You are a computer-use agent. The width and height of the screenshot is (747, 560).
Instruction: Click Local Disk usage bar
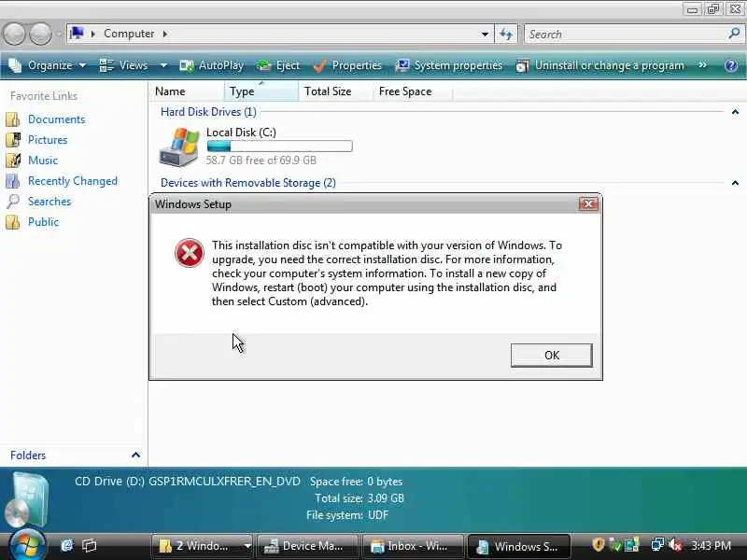[x=279, y=146]
